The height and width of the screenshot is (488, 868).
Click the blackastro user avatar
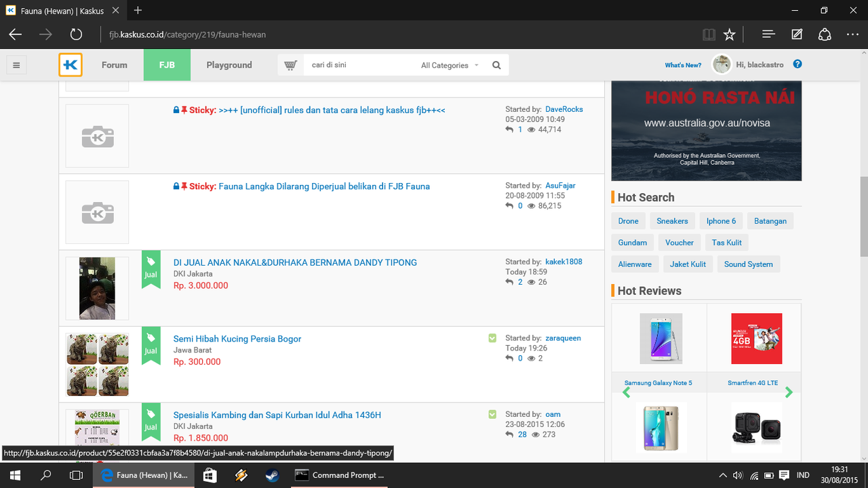pyautogui.click(x=721, y=64)
